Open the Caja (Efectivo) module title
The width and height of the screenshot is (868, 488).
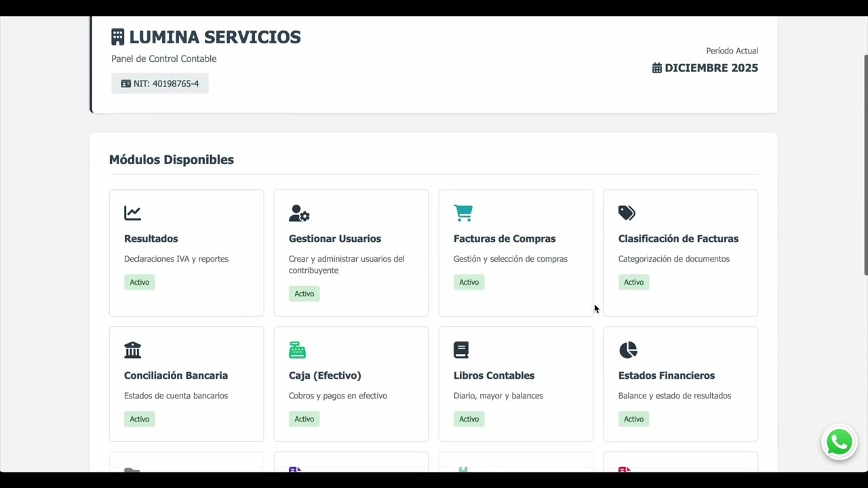point(325,375)
